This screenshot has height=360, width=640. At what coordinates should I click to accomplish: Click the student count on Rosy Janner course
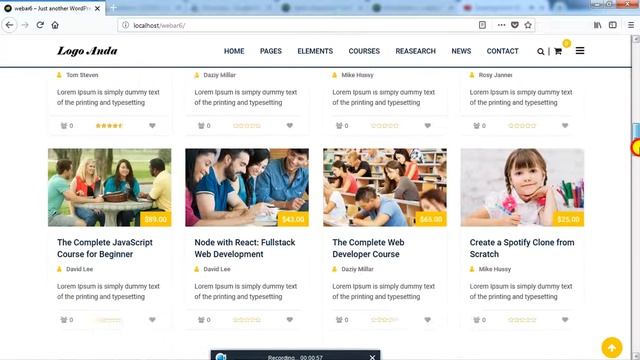coord(480,126)
